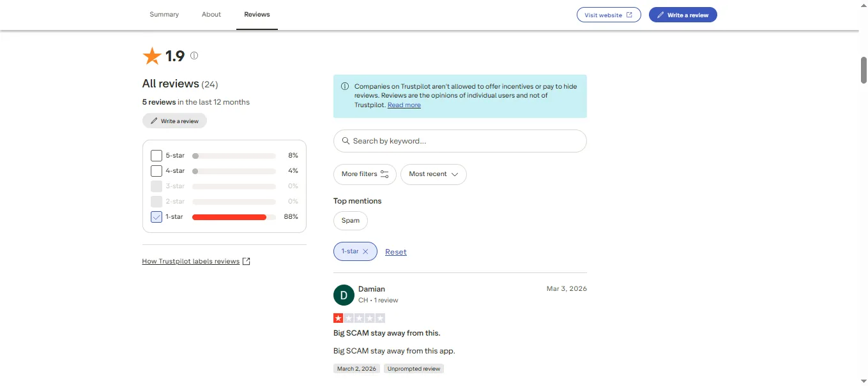Screen dimensions: 868x386
Task: Click the 5-star percentage bar
Action: (234, 156)
